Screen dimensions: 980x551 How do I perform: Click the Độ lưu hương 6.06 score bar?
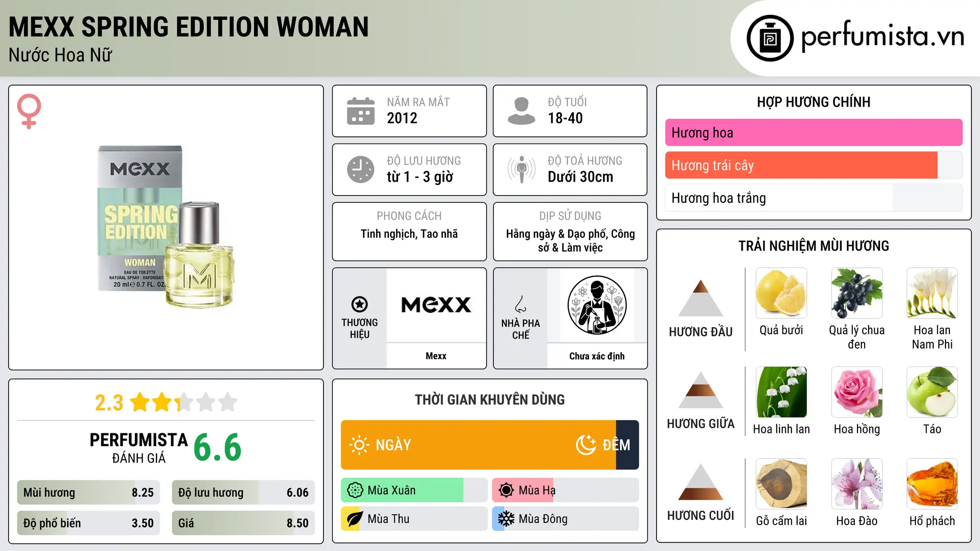coord(243,492)
